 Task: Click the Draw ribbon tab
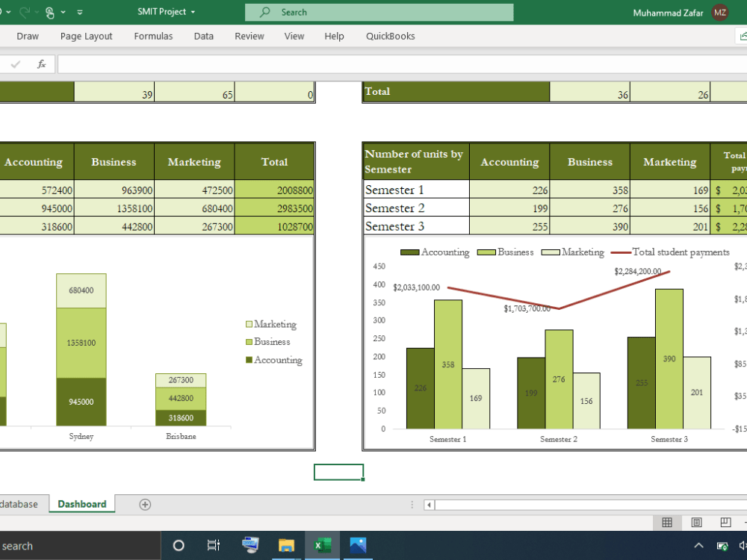pyautogui.click(x=28, y=36)
